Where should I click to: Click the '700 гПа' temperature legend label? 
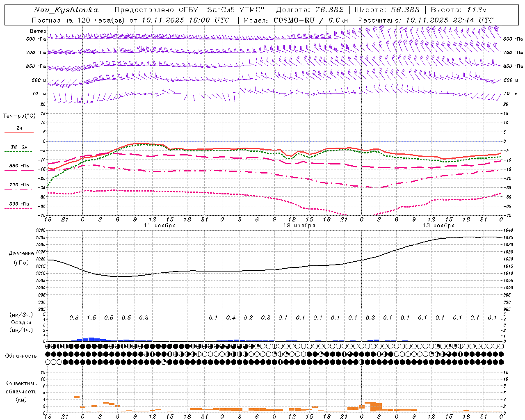point(19,185)
